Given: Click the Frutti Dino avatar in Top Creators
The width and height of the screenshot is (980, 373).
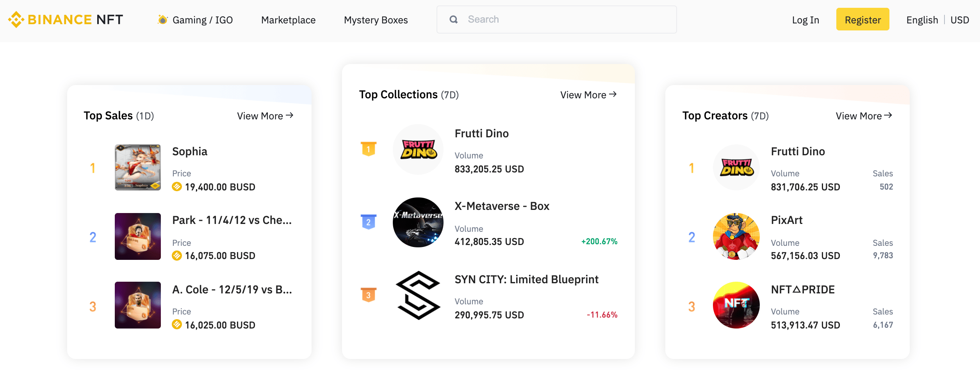Looking at the screenshot, I should pos(736,167).
